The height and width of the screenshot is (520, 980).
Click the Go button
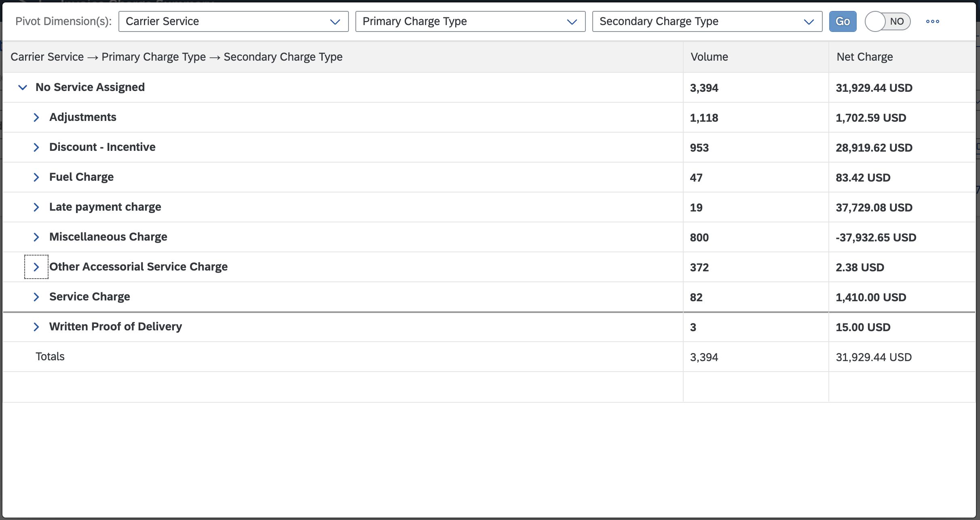click(843, 21)
